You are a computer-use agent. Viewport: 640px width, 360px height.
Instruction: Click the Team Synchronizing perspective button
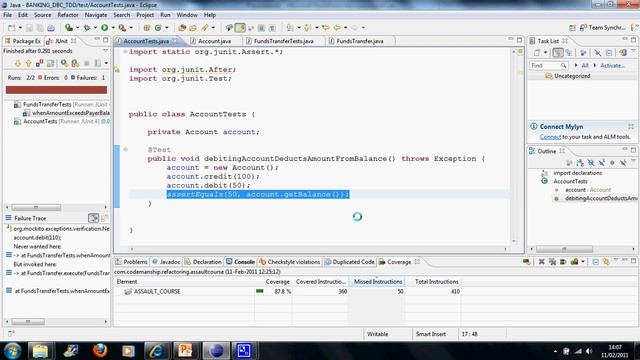[x=602, y=28]
